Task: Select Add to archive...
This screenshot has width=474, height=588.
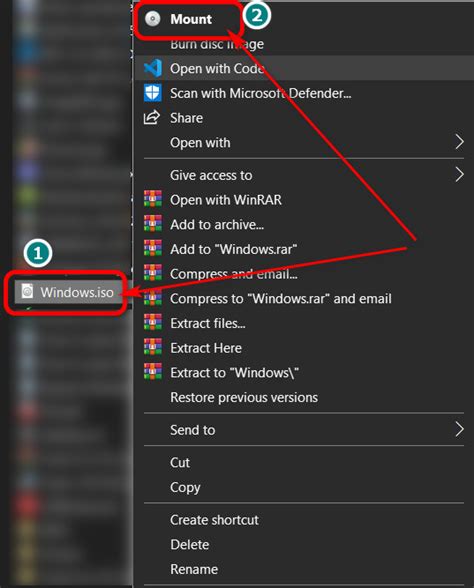Action: point(217,225)
